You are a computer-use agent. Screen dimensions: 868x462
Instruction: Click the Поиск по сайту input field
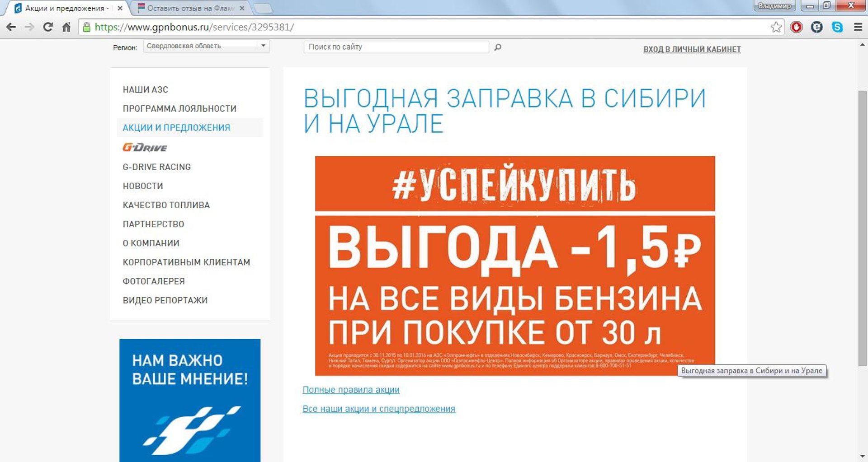click(396, 47)
